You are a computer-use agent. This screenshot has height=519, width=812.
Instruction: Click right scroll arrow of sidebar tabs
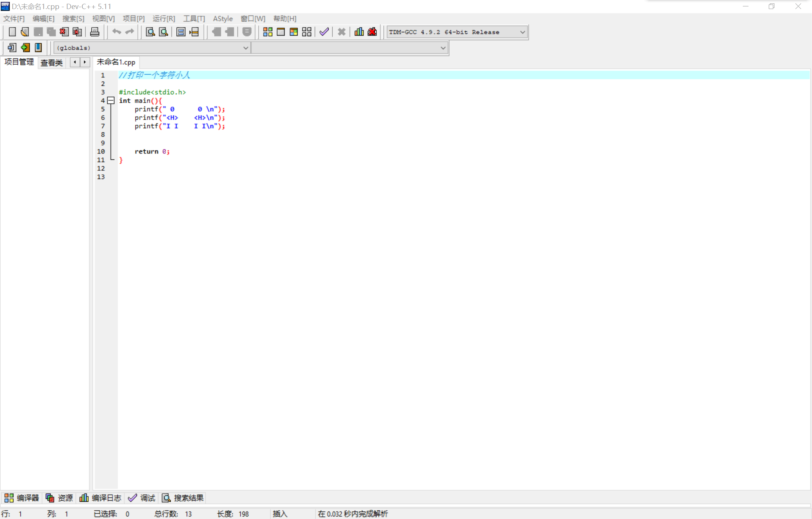click(85, 62)
